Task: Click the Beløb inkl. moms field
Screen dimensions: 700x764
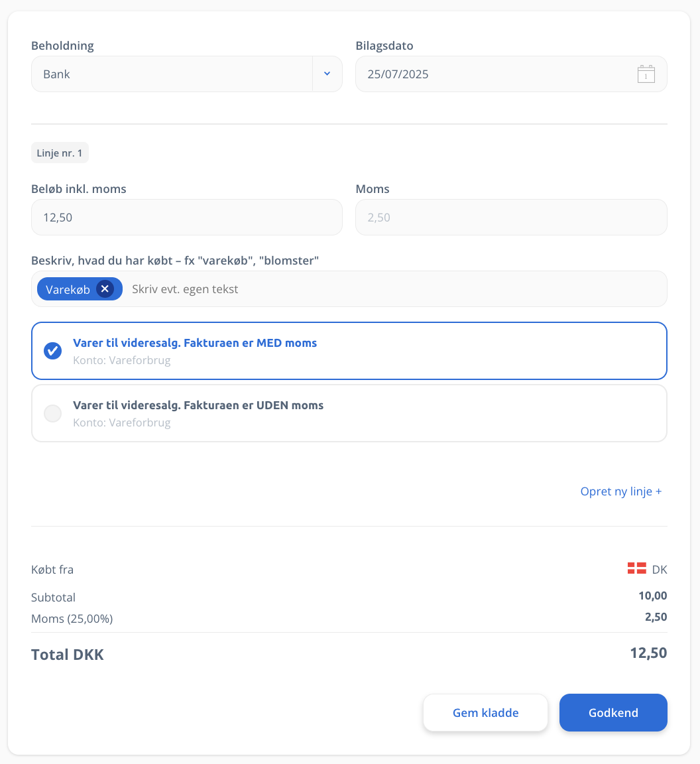Action: [186, 218]
